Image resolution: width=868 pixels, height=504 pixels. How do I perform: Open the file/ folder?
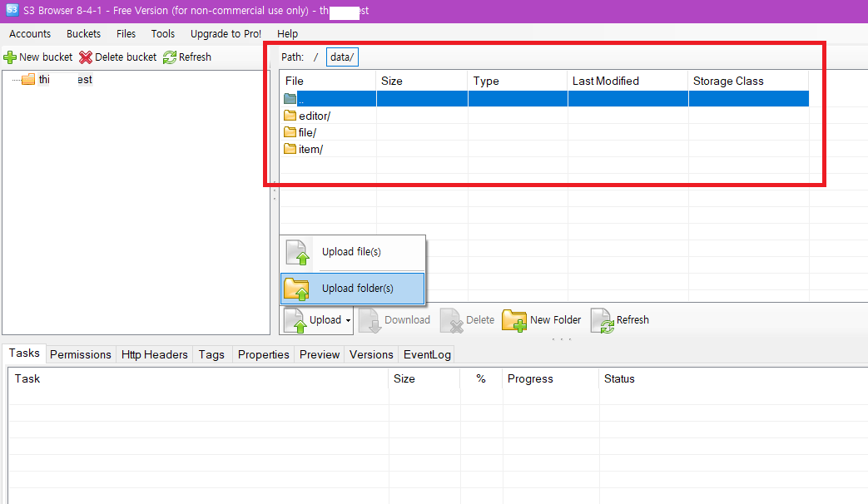click(x=307, y=132)
